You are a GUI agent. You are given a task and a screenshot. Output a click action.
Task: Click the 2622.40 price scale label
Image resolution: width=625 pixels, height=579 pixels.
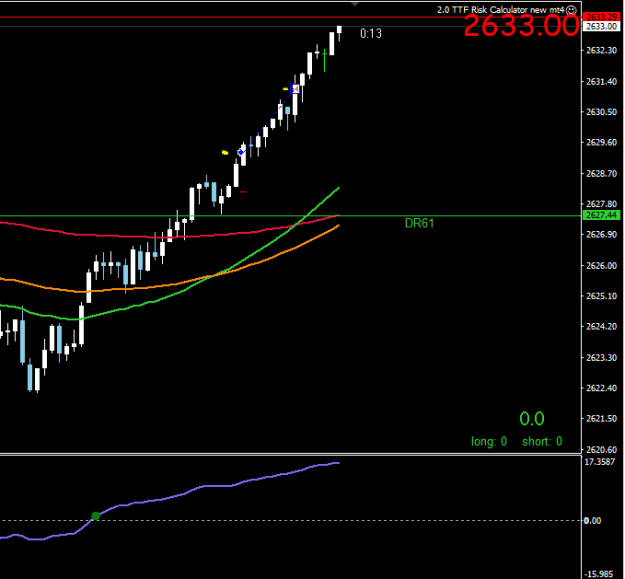[x=601, y=388]
